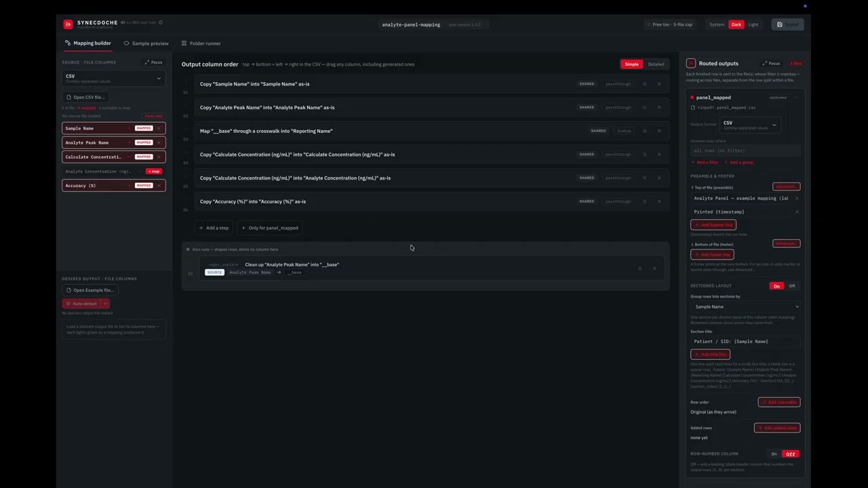Remove the Analyte Panel preamble line
The height and width of the screenshot is (488, 868).
[797, 199]
